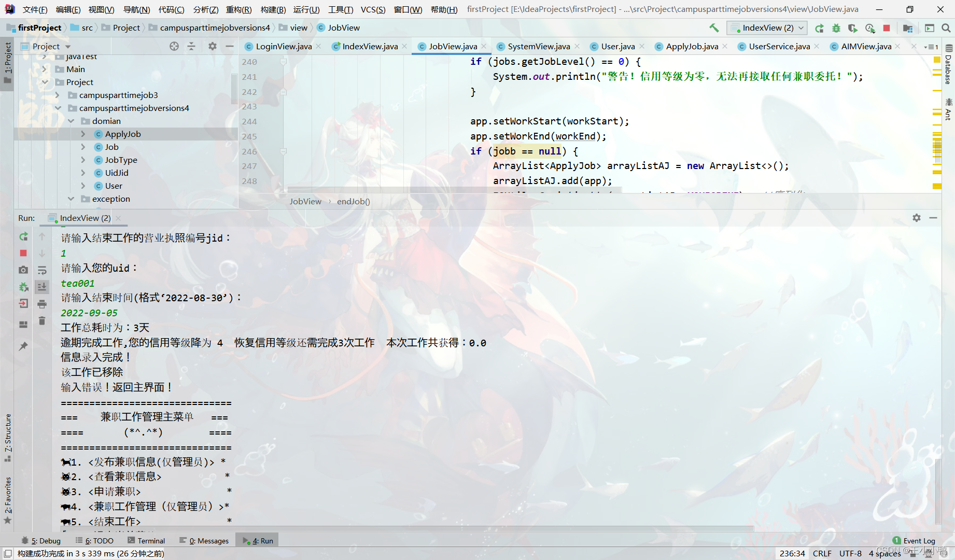Open the Project Structure icon in toolbar
Image resolution: width=955 pixels, height=560 pixels.
(907, 28)
